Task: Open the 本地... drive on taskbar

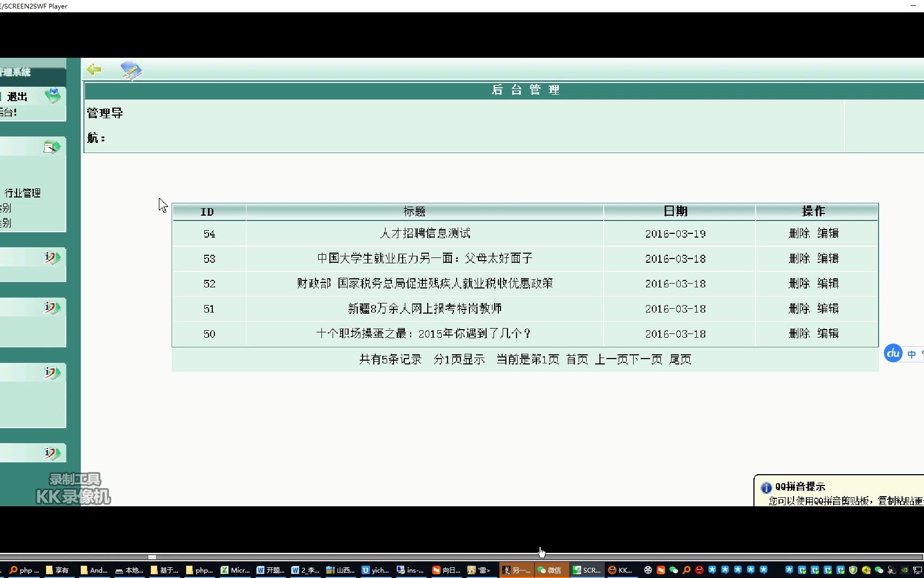Action: click(129, 570)
